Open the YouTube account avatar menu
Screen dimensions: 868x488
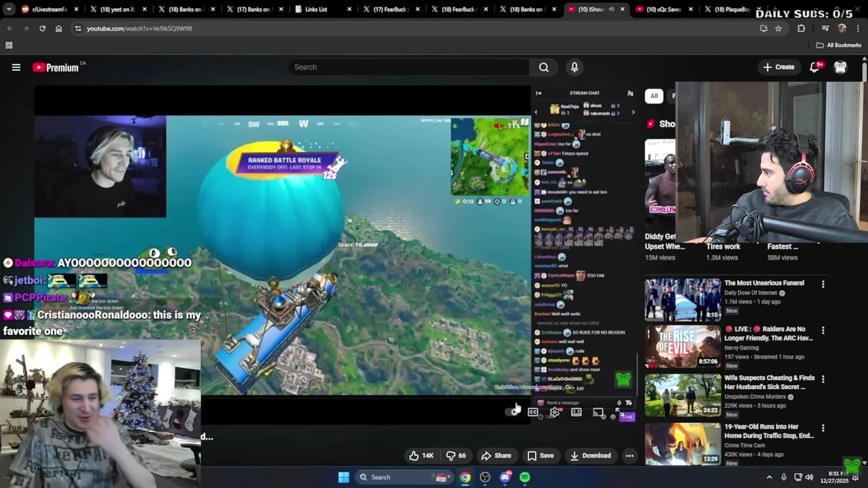[840, 67]
